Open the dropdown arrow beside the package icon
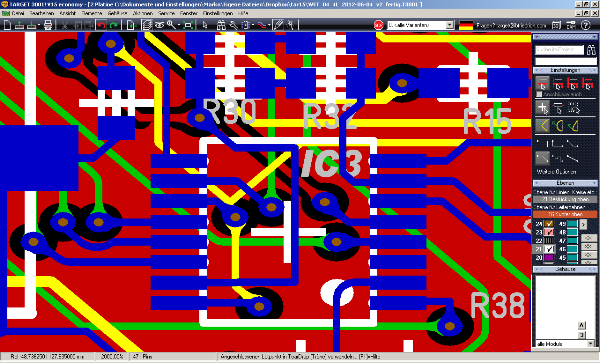Viewport: 600px width, 363px height. [253, 25]
